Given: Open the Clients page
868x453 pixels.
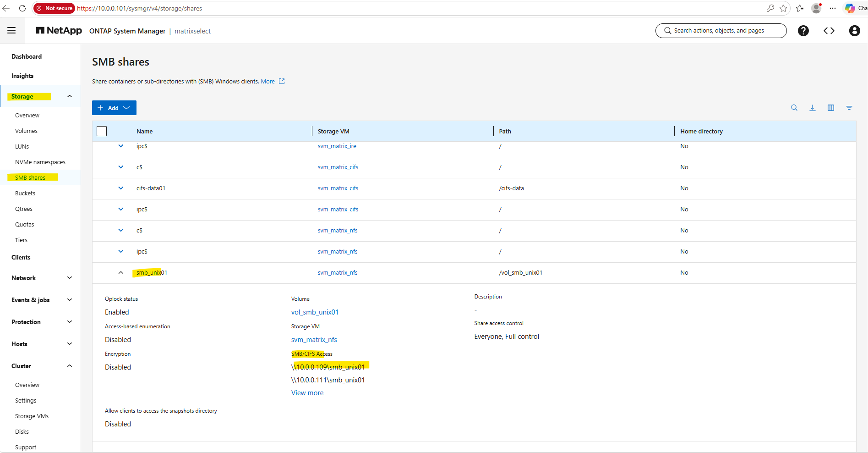Looking at the screenshot, I should tap(21, 257).
